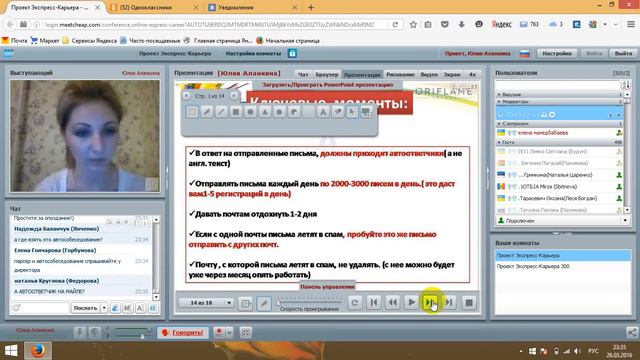Click the room lock icon in top bar
The image size is (640, 360).
tap(292, 53)
